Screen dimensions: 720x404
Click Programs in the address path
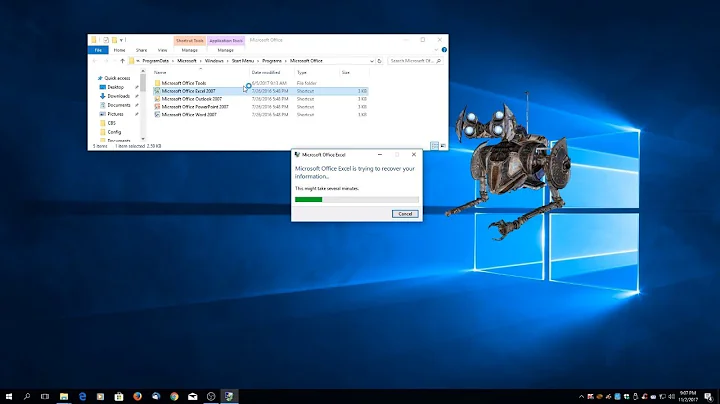pos(272,61)
